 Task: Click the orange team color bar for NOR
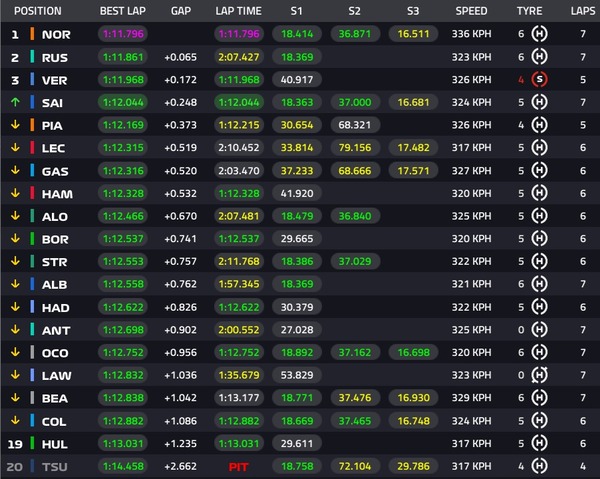pyautogui.click(x=32, y=34)
